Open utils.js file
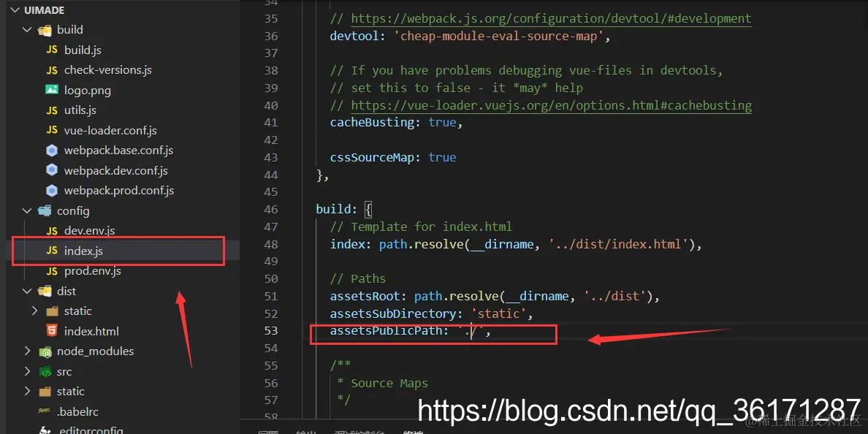This screenshot has width=868, height=434. (x=80, y=110)
